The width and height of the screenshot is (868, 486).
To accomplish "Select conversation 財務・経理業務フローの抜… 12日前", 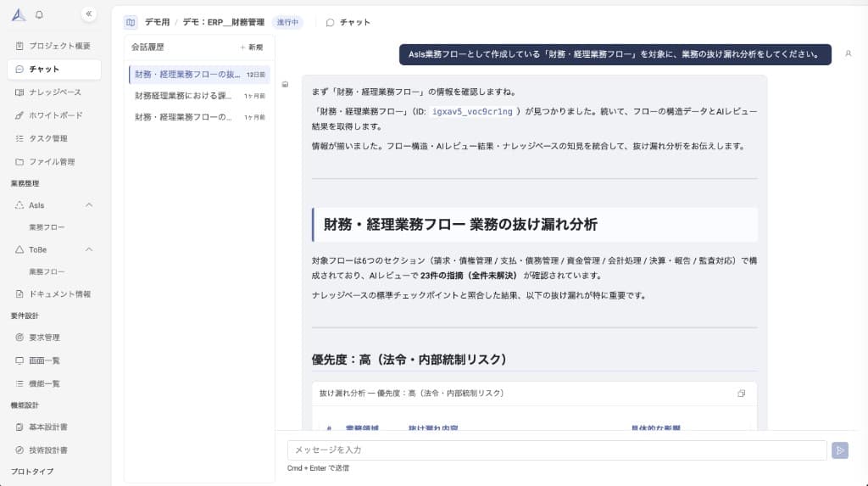I will coord(199,75).
